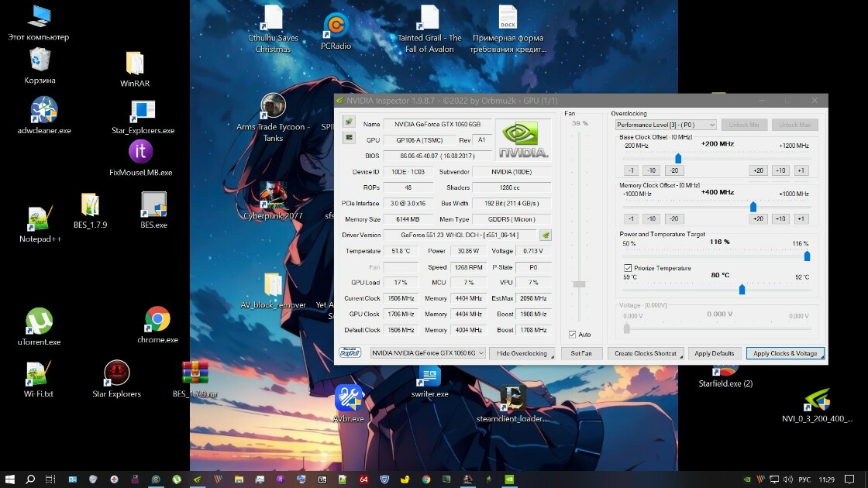Open the NVI_0_3_200_400 clocks shortcut
This screenshot has width=868, height=488.
click(x=817, y=406)
